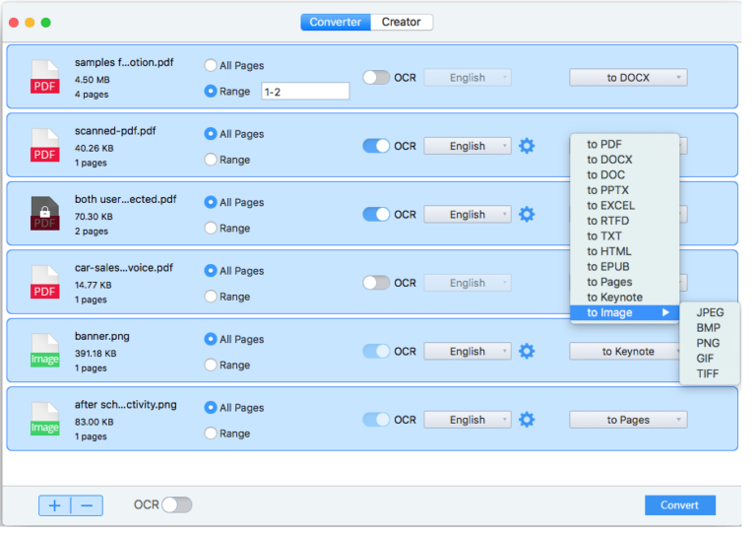Choose 'to DOCX' from format menu
Image resolution: width=756 pixels, height=533 pixels.
coord(625,160)
